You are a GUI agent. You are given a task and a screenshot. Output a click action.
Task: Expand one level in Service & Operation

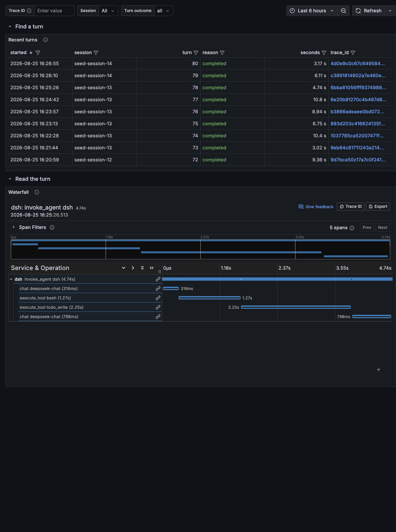124,268
